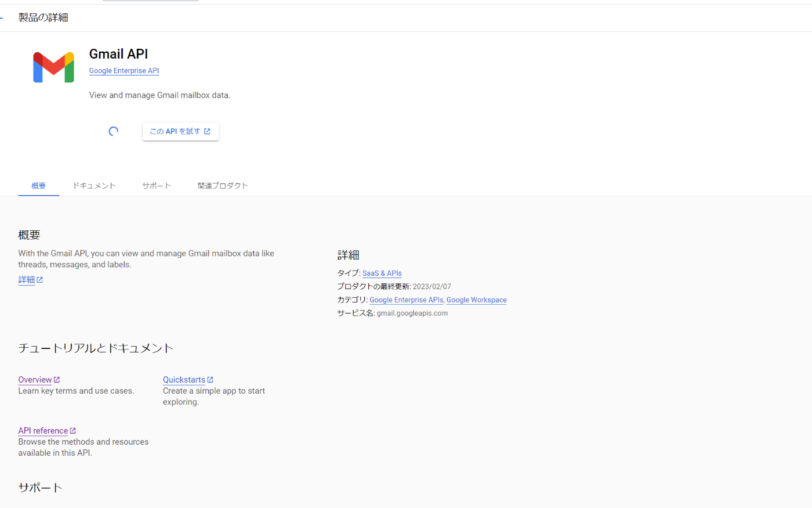This screenshot has height=508, width=812.
Task: Click 'View and manage Gmail mailbox data.' text
Action: point(159,95)
